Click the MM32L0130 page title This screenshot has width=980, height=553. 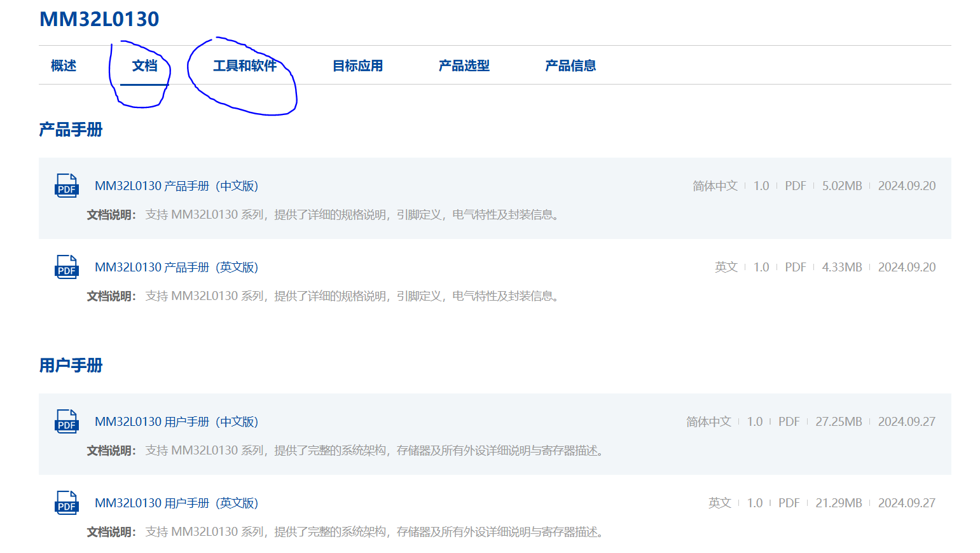(99, 19)
